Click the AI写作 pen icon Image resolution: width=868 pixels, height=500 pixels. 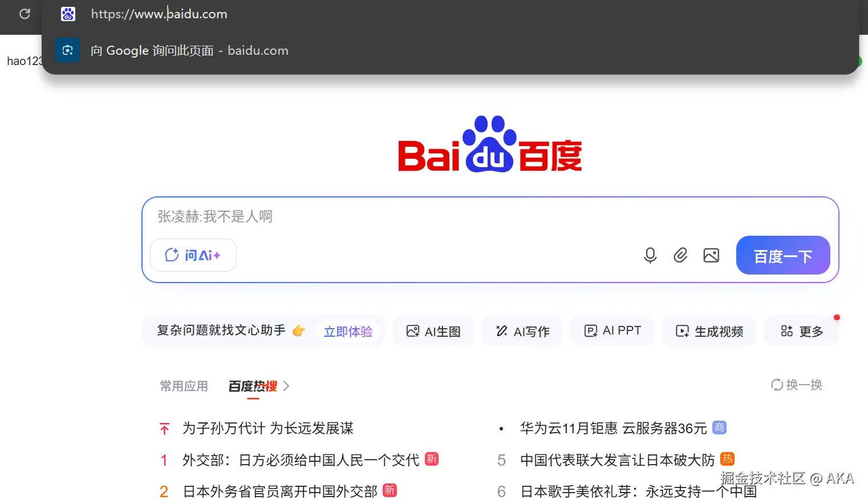coord(502,331)
